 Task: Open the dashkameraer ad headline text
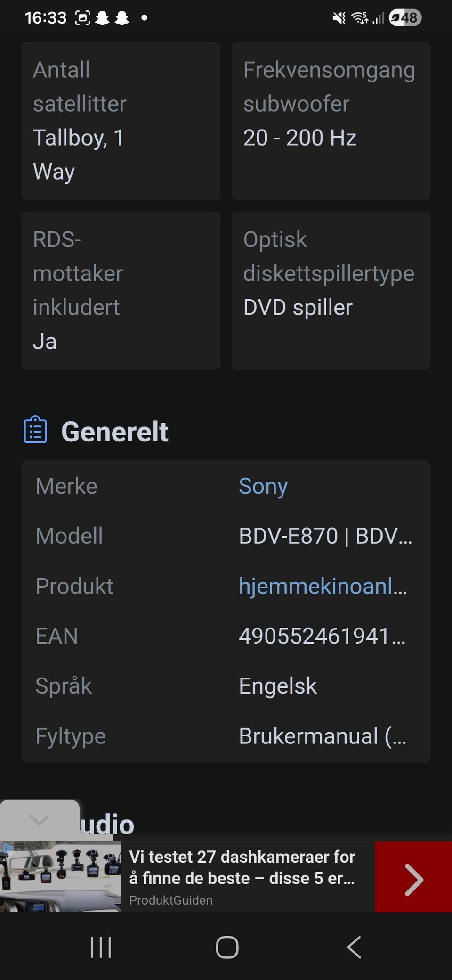(x=242, y=867)
